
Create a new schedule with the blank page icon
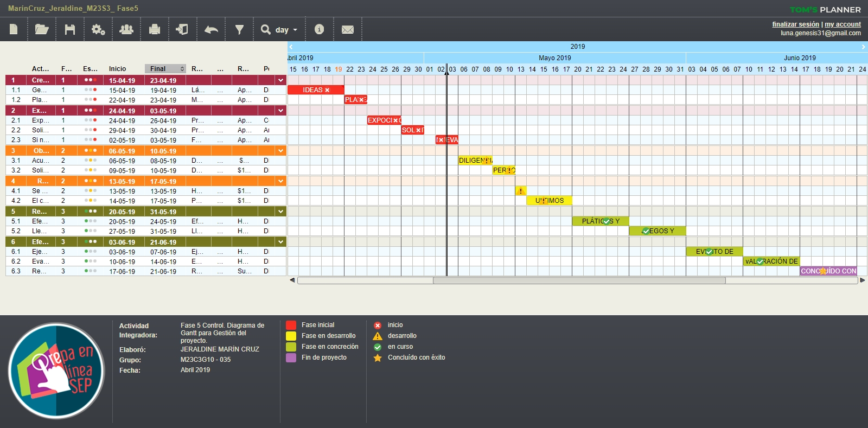pyautogui.click(x=14, y=29)
